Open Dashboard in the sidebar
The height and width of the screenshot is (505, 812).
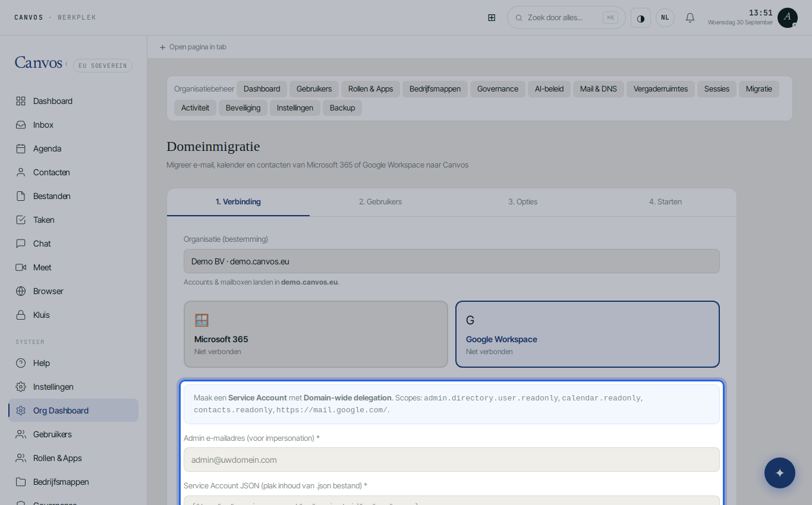coord(74,101)
